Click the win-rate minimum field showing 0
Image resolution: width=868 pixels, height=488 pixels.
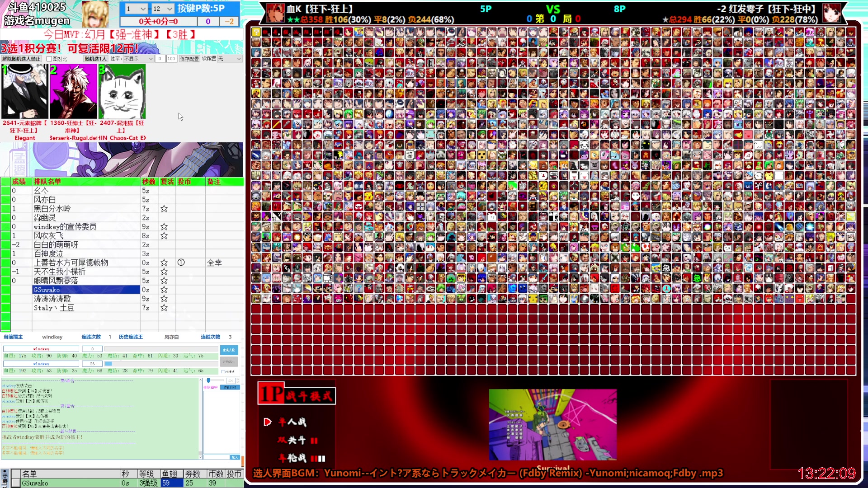coord(160,59)
